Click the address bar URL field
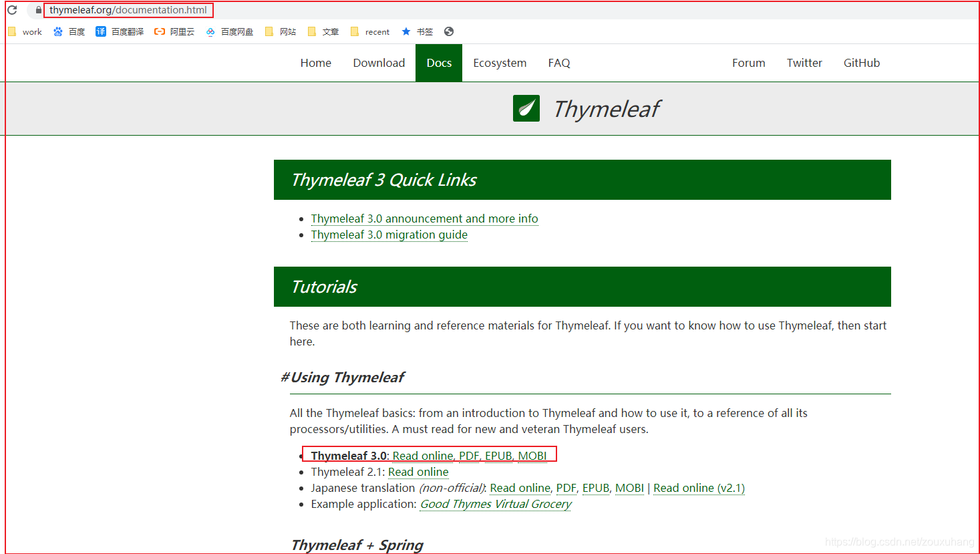 coord(128,10)
